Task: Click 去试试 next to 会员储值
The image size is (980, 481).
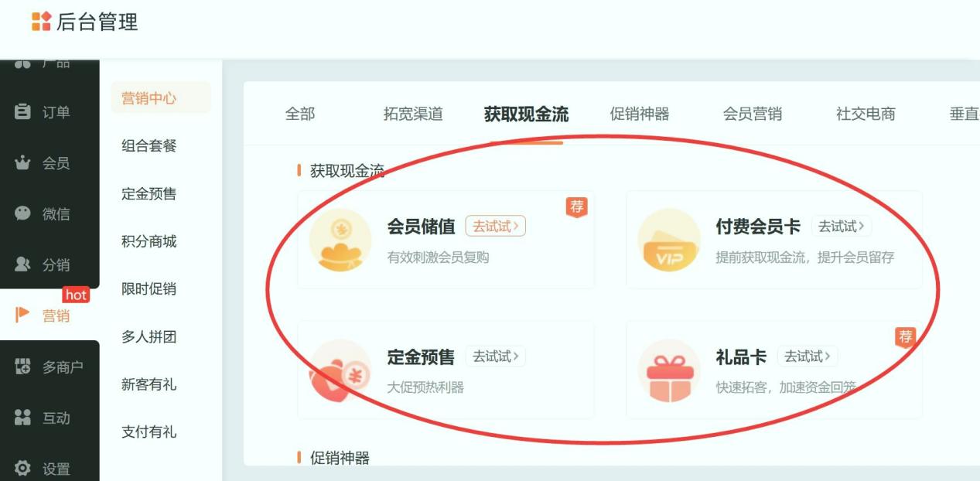Action: pos(496,227)
